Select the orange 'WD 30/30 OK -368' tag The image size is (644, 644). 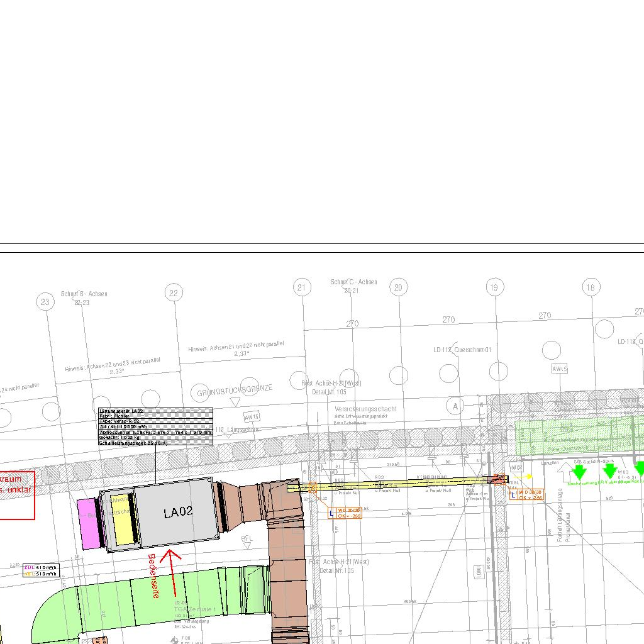345,513
